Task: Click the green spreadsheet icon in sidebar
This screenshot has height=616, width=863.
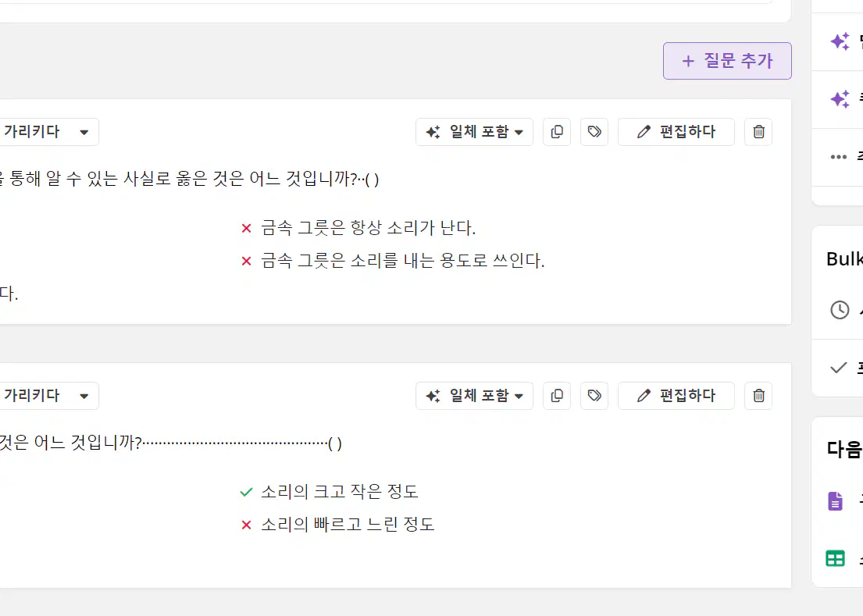Action: coord(835,558)
